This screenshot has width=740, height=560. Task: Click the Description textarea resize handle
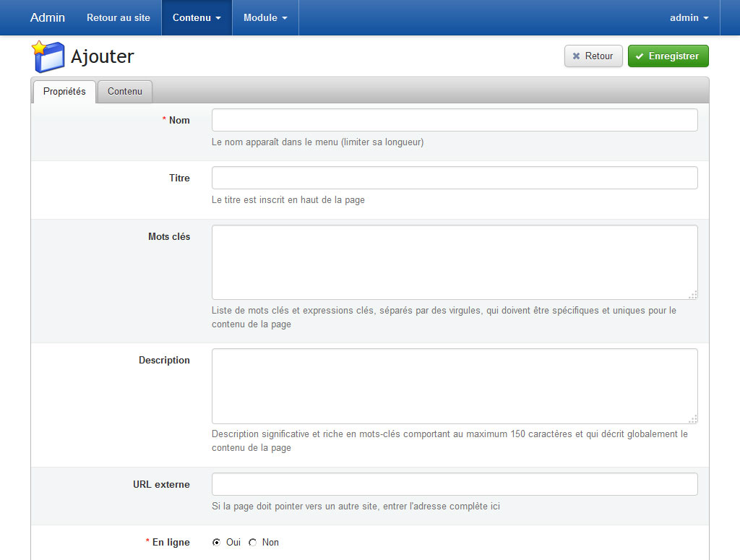[x=693, y=418]
